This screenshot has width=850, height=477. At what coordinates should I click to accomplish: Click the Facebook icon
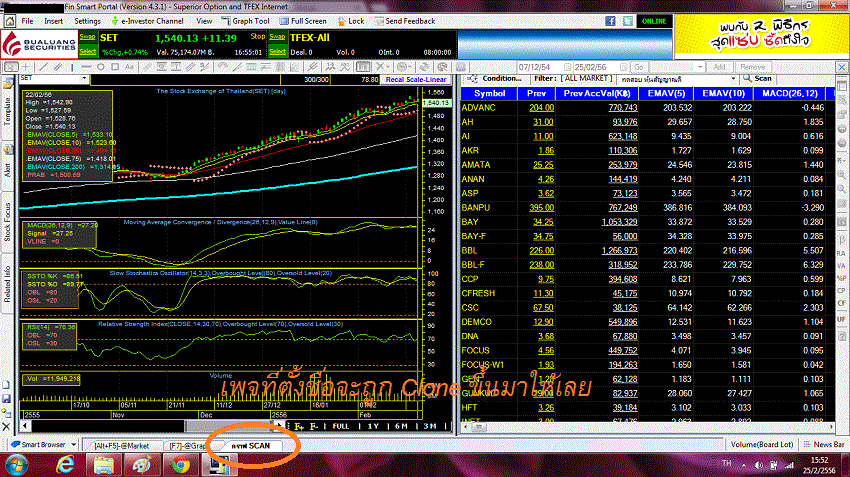tap(610, 21)
